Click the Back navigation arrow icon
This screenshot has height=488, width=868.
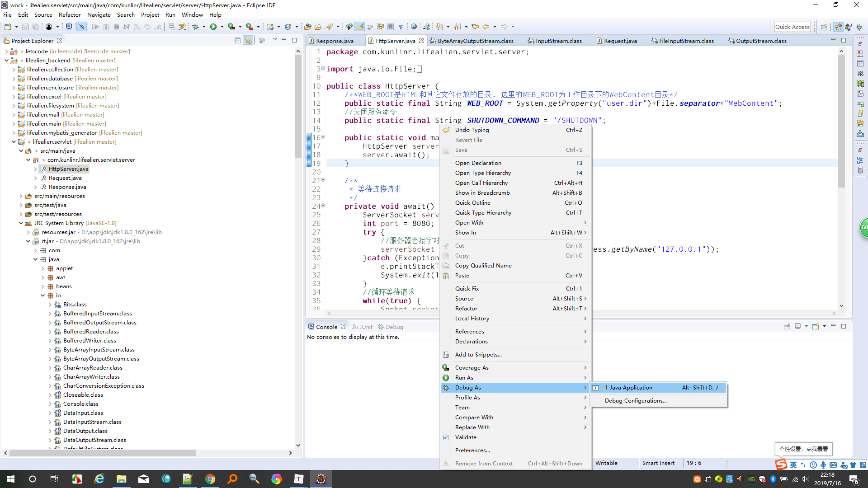pyautogui.click(x=486, y=27)
